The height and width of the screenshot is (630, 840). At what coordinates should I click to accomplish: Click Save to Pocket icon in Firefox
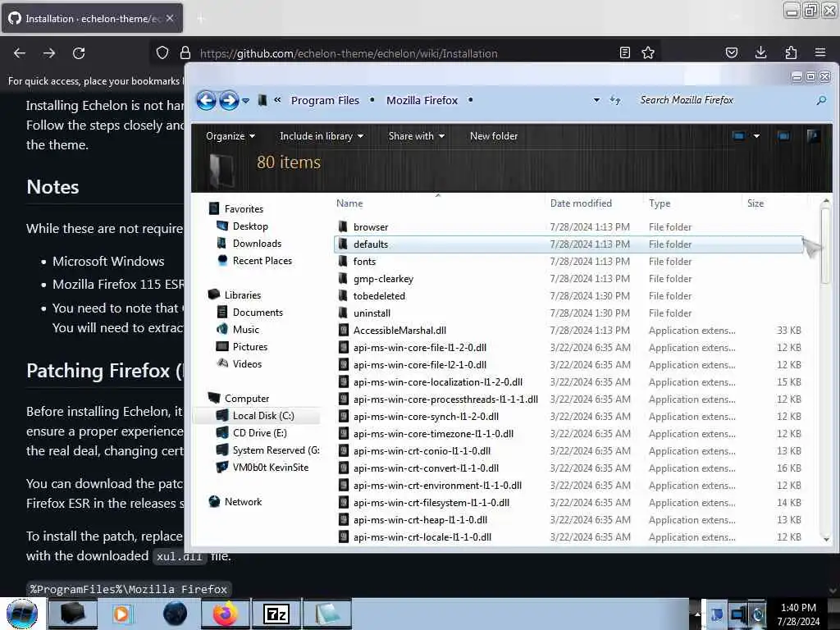tap(731, 52)
